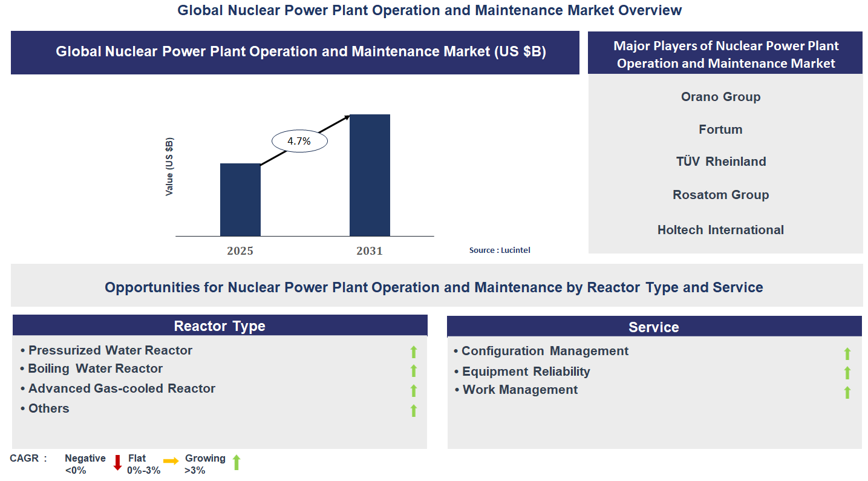This screenshot has height=481, width=868.
Task: Select the growth arrow next to Boiling Water Reactor
Action: point(413,369)
